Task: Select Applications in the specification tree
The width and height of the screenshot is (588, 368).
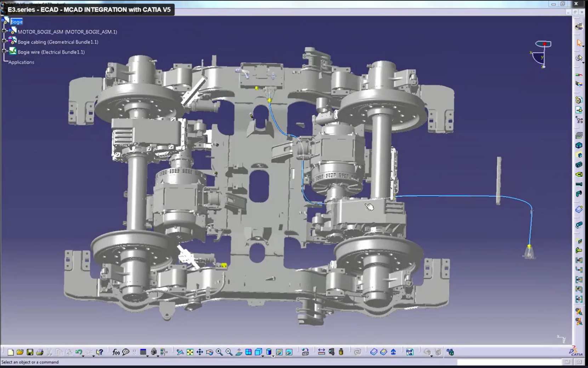Action: [x=21, y=62]
